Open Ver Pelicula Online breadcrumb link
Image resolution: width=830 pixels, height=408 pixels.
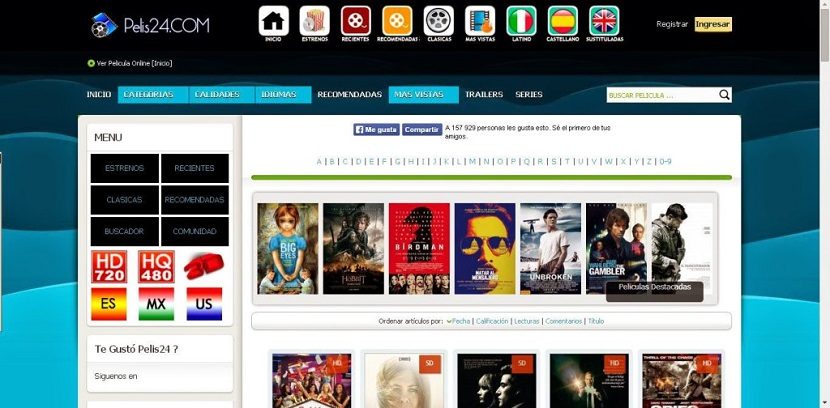pyautogui.click(x=134, y=63)
